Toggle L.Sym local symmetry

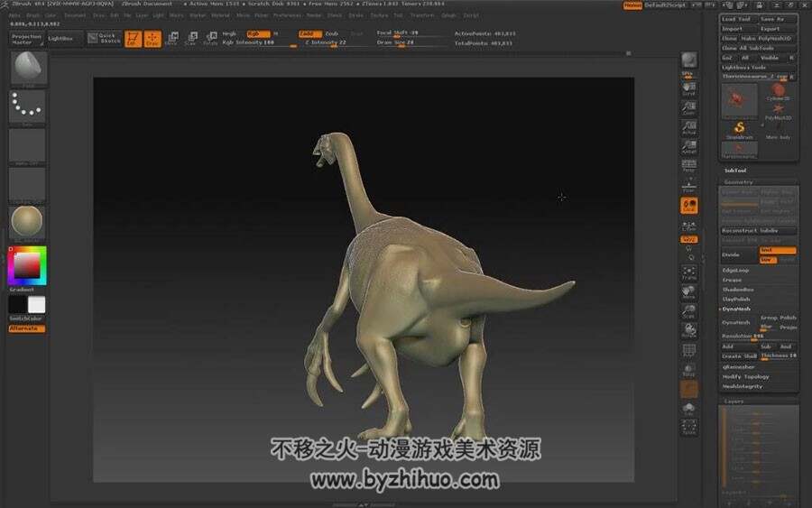click(x=688, y=226)
